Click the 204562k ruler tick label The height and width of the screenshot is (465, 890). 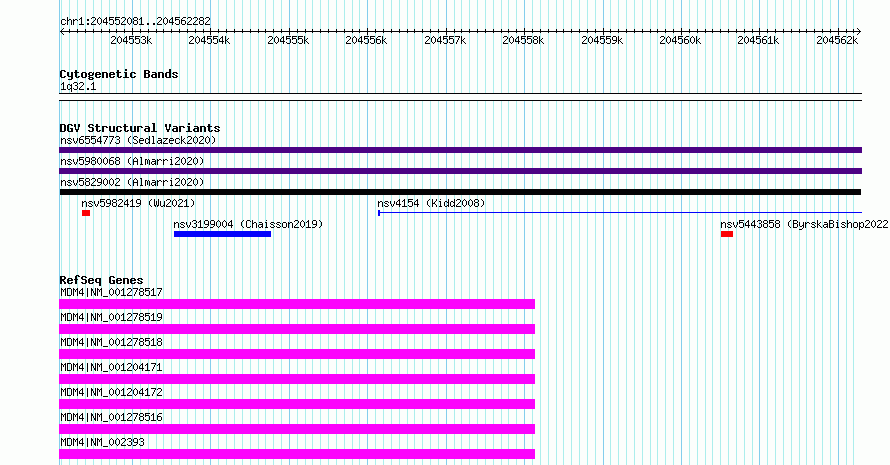pos(837,40)
